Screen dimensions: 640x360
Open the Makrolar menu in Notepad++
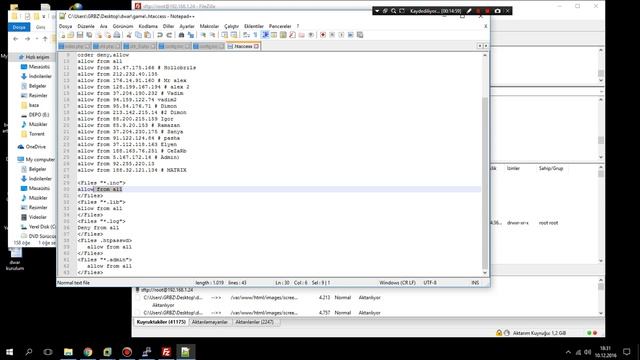(x=209, y=26)
